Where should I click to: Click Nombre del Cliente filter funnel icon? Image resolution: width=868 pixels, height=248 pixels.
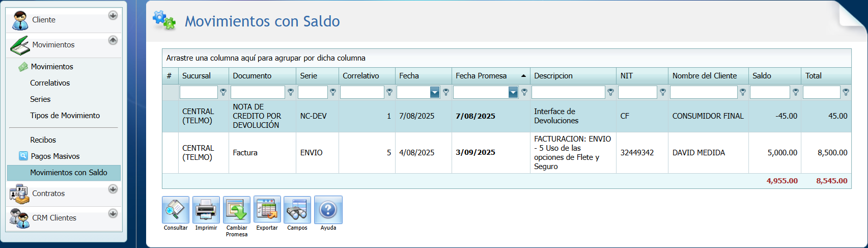coord(743,92)
